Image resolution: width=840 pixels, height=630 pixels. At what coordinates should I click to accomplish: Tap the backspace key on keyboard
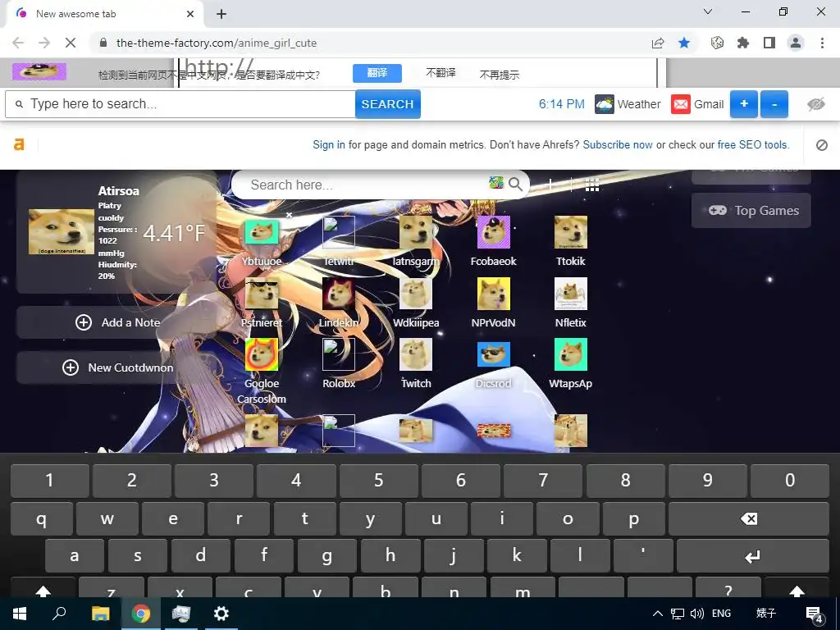pyautogui.click(x=749, y=518)
